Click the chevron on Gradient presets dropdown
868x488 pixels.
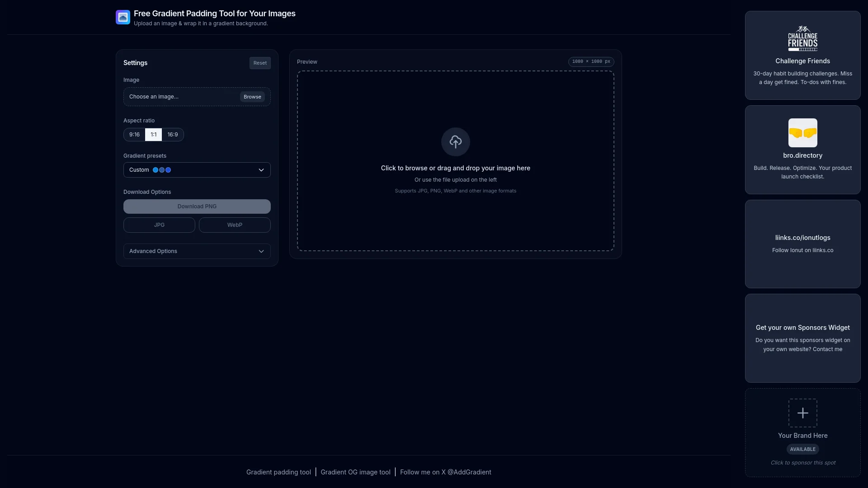tap(261, 170)
